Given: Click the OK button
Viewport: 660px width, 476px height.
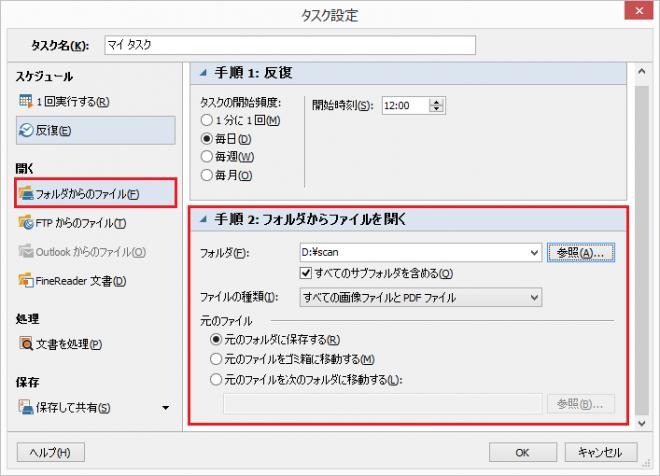Looking at the screenshot, I should click(522, 452).
